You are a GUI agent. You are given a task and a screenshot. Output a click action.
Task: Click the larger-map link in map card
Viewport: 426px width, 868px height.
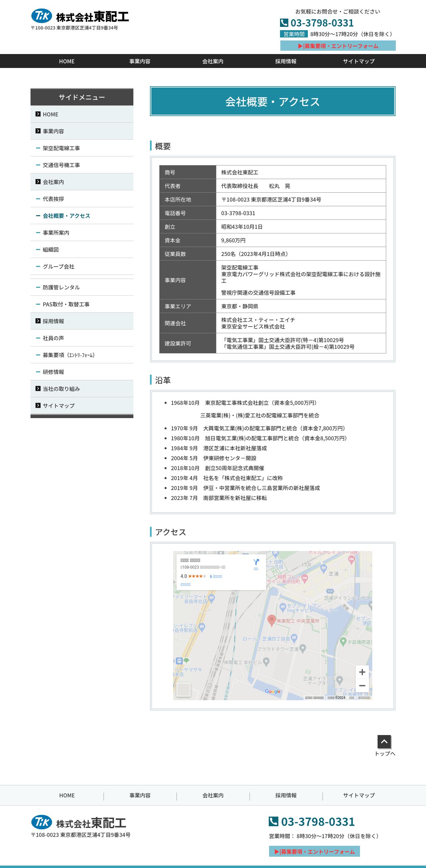185,584
